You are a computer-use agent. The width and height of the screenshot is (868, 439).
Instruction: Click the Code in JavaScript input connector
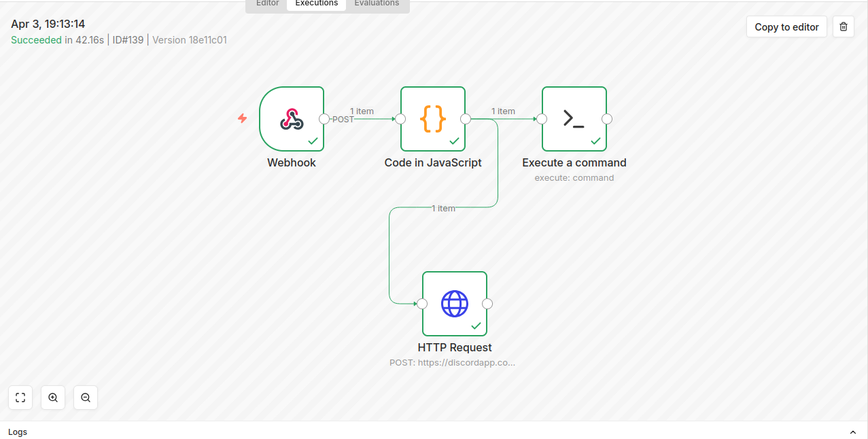point(400,119)
